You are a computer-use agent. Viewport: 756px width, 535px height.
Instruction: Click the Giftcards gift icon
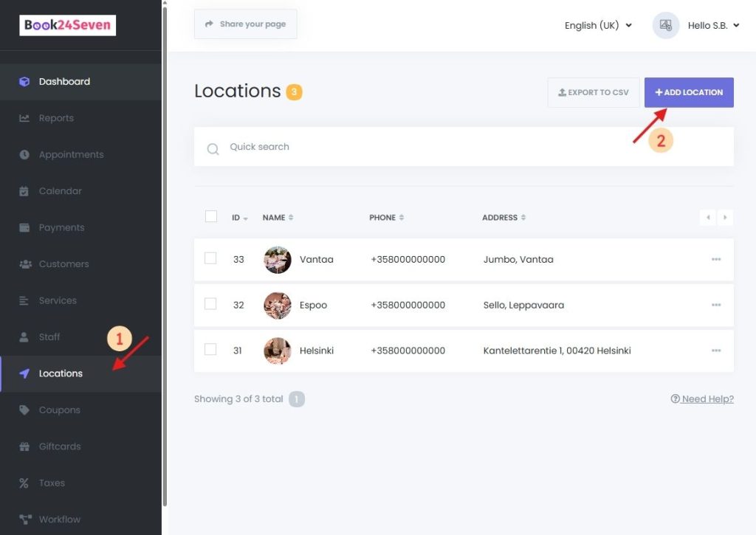coord(24,446)
